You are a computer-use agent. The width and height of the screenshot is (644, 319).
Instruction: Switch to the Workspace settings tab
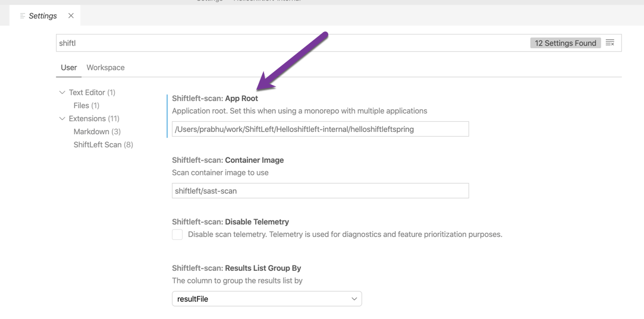point(106,68)
